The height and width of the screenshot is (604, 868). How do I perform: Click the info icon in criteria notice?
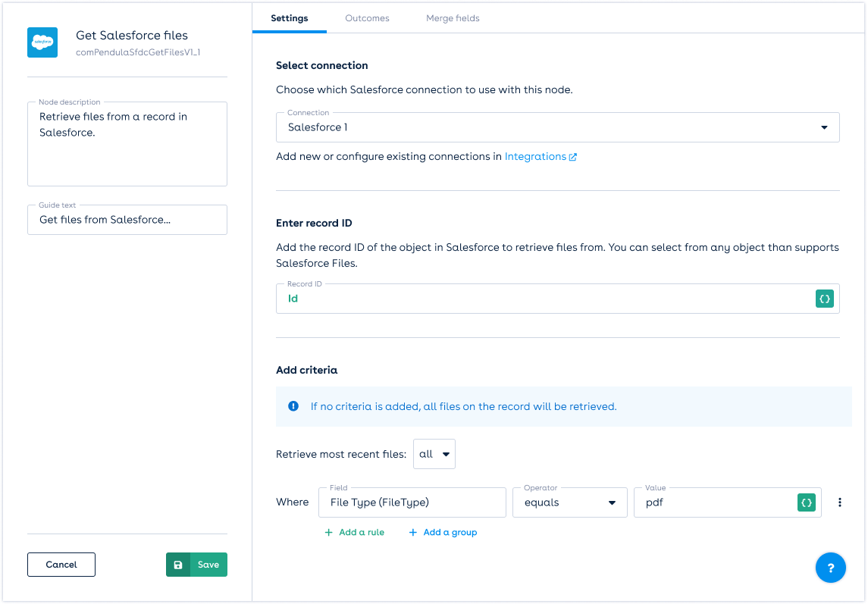tap(293, 406)
